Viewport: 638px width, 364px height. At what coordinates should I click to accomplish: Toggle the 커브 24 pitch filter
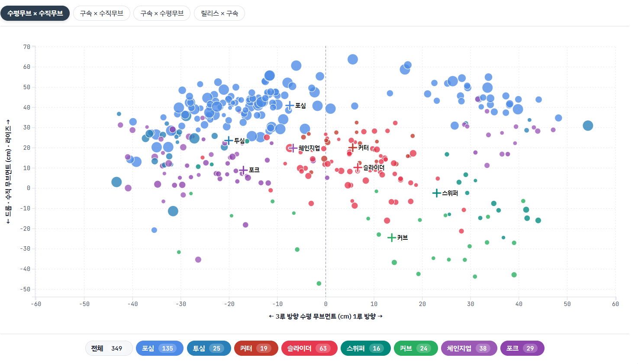coord(416,348)
